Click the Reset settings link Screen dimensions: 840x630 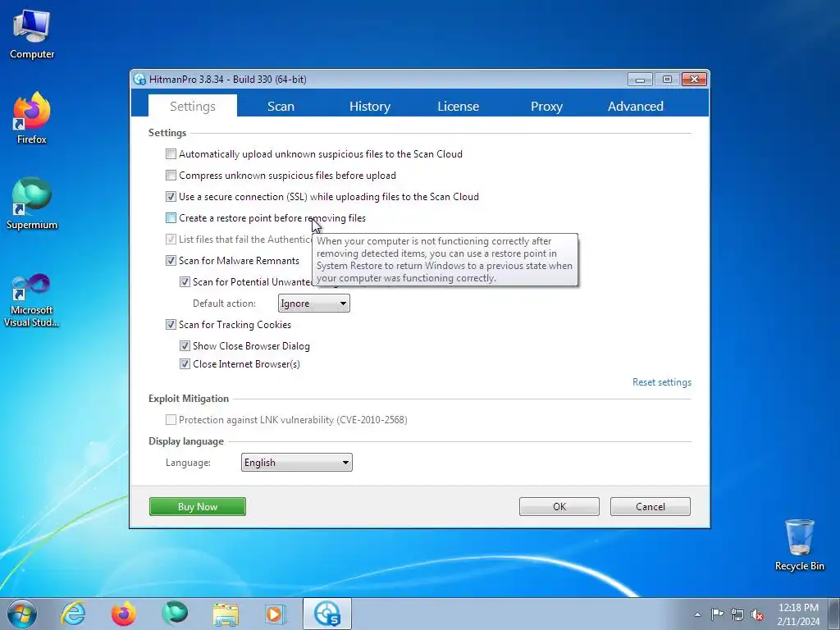662,382
